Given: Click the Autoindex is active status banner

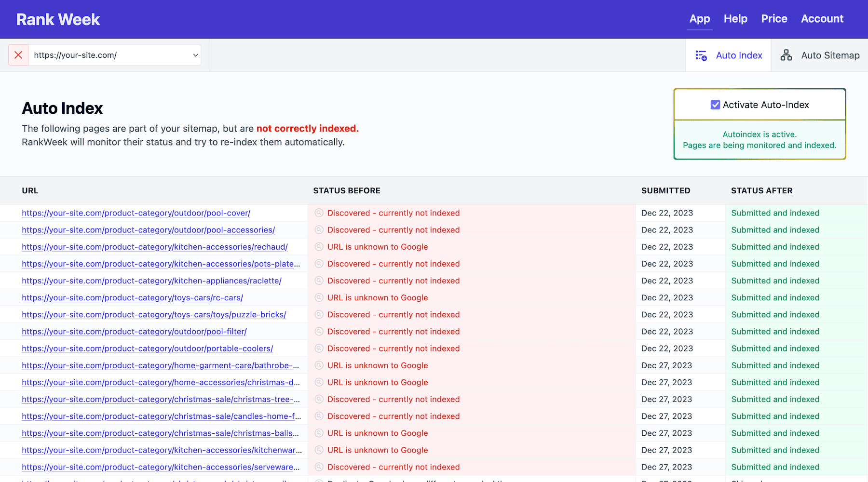Looking at the screenshot, I should pos(759,140).
